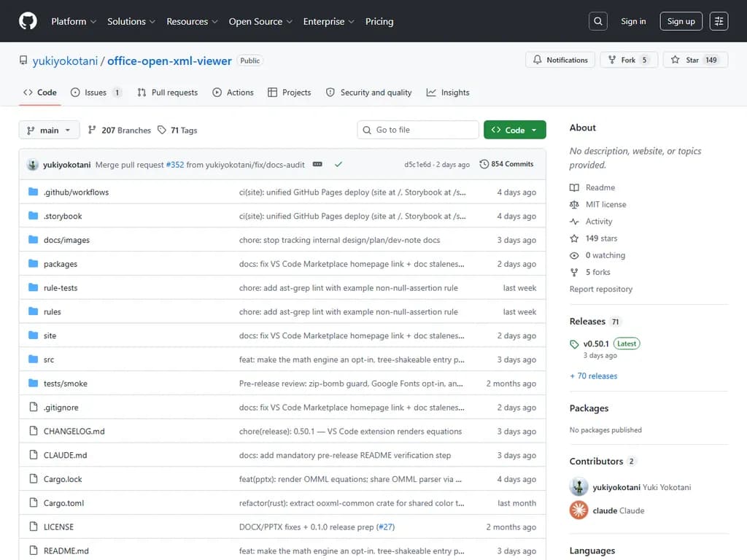Click the rule-tests folder icon

[x=33, y=287]
